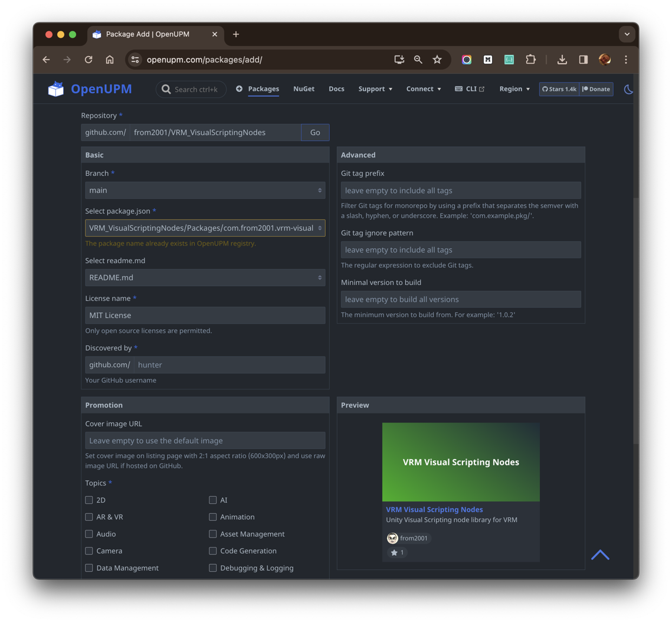
Task: Click the Search ctrl+k field
Action: [191, 90]
